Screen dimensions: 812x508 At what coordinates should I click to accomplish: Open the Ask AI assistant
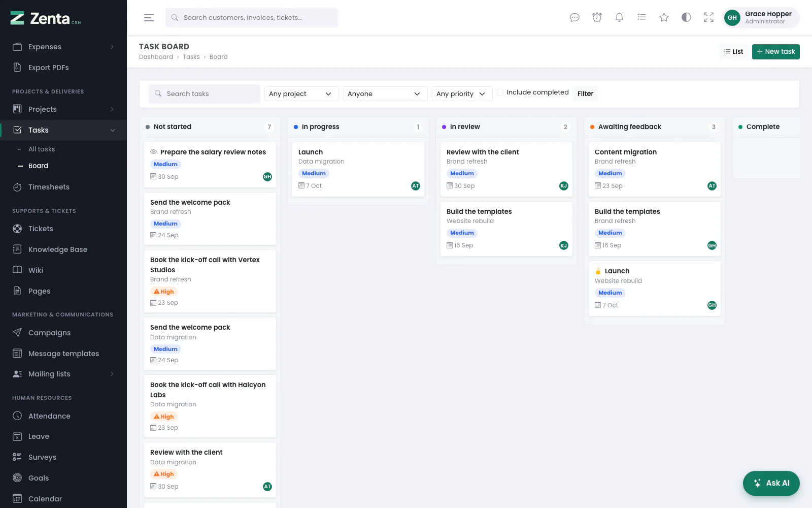tap(771, 483)
